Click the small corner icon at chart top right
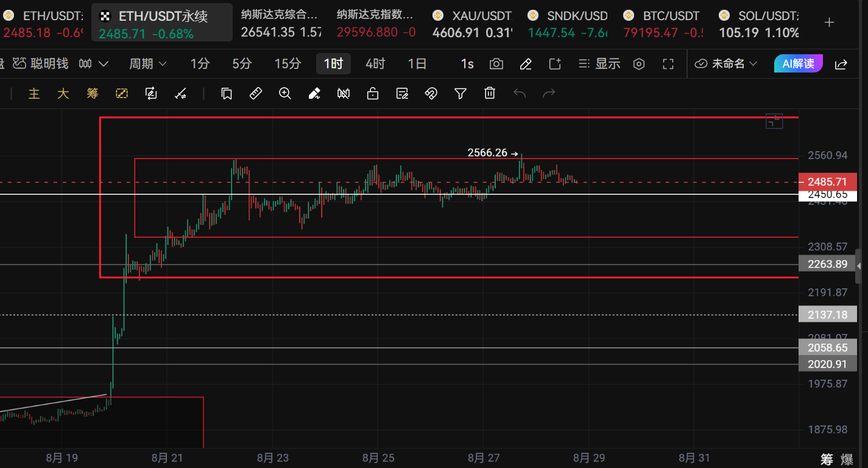 774,121
